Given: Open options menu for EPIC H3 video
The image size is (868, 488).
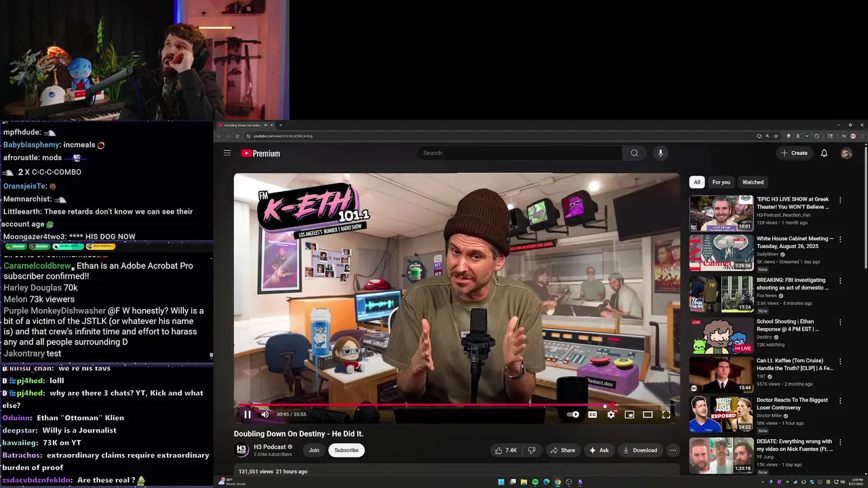Looking at the screenshot, I should coord(840,200).
